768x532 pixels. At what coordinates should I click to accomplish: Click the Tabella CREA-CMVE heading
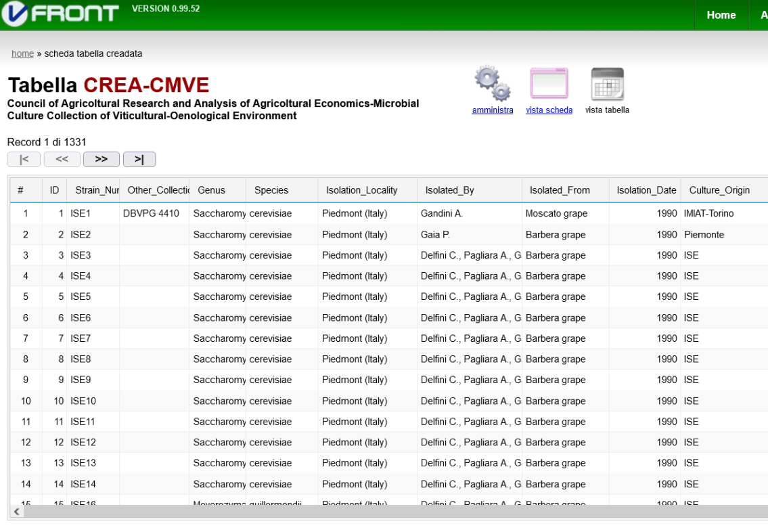tap(109, 85)
